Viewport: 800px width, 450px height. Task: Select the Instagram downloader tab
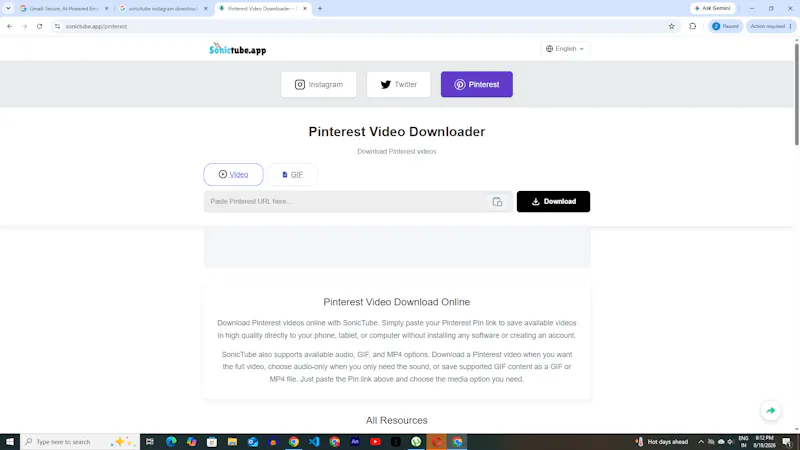pyautogui.click(x=318, y=84)
